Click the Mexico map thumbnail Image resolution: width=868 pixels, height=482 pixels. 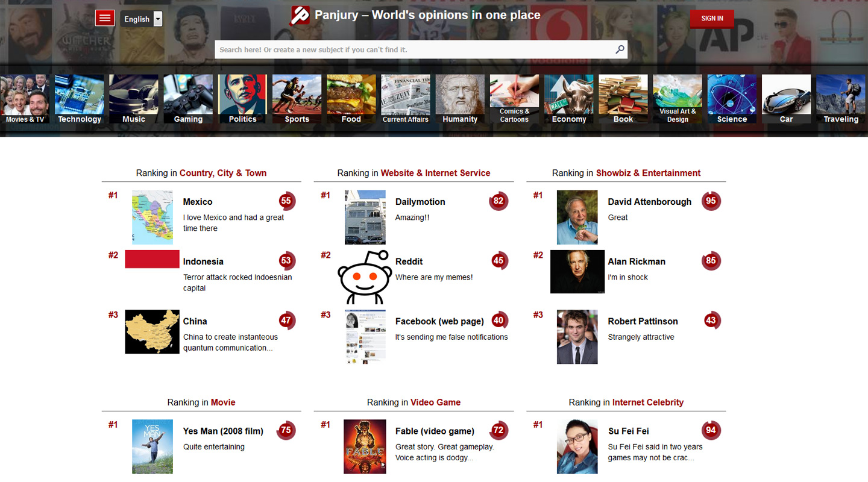(x=153, y=217)
